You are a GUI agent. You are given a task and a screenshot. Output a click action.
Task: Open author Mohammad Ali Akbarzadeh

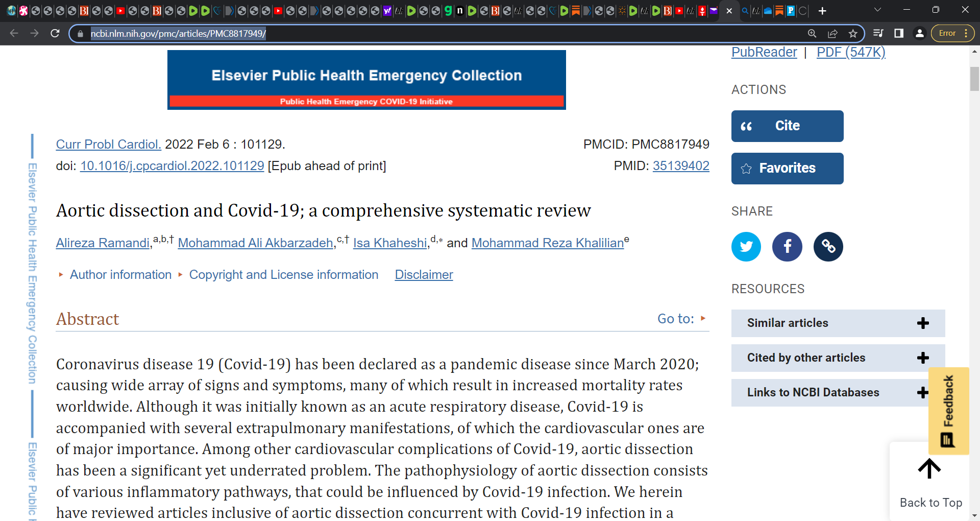(x=255, y=243)
